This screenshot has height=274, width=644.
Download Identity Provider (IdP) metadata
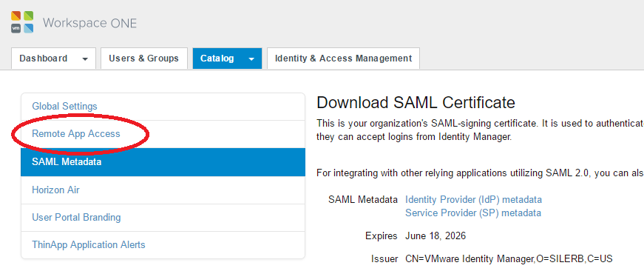point(473,199)
